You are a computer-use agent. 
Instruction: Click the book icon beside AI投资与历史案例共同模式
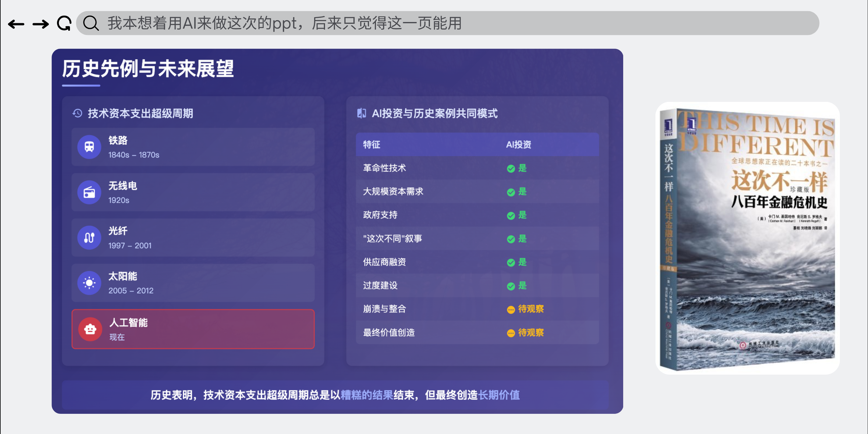[361, 114]
